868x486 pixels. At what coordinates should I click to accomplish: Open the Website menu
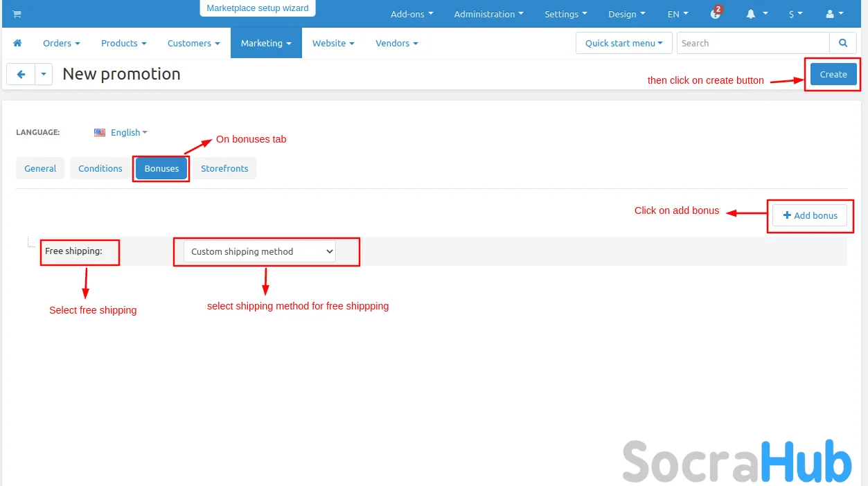click(333, 43)
